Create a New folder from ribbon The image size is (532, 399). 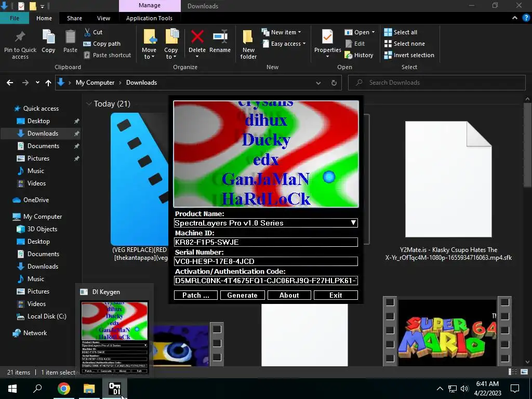click(248, 44)
